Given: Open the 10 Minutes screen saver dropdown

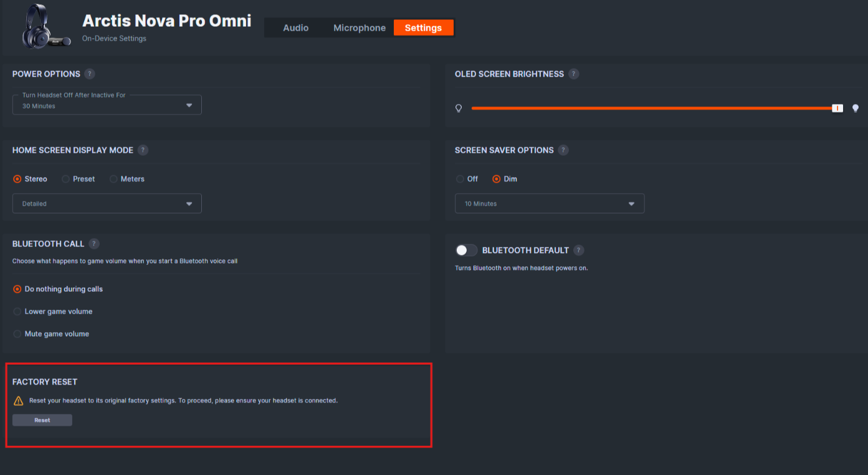Looking at the screenshot, I should tap(550, 204).
